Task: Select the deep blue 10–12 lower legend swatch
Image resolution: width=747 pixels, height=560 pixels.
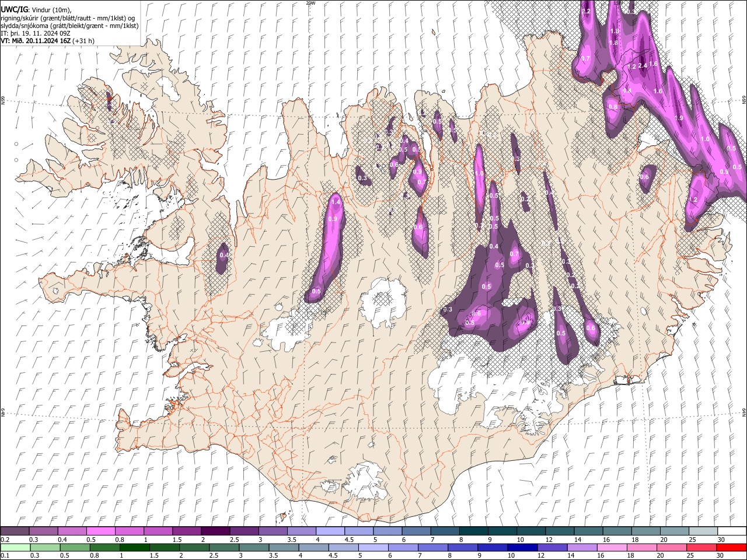Action: 523,547
